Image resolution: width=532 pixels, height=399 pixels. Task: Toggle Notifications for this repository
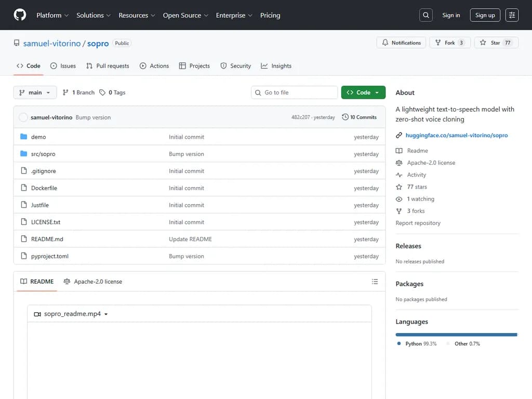[x=402, y=43]
